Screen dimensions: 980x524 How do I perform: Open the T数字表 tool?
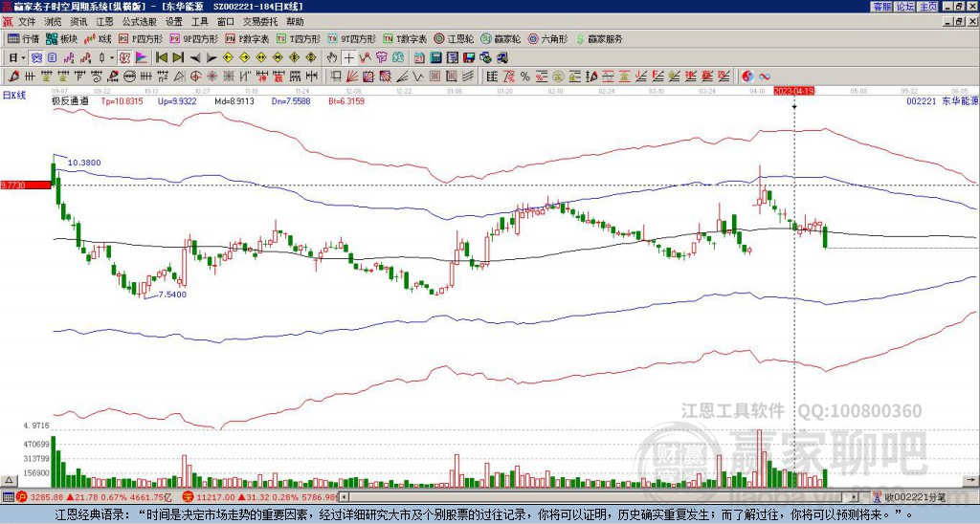click(x=405, y=38)
